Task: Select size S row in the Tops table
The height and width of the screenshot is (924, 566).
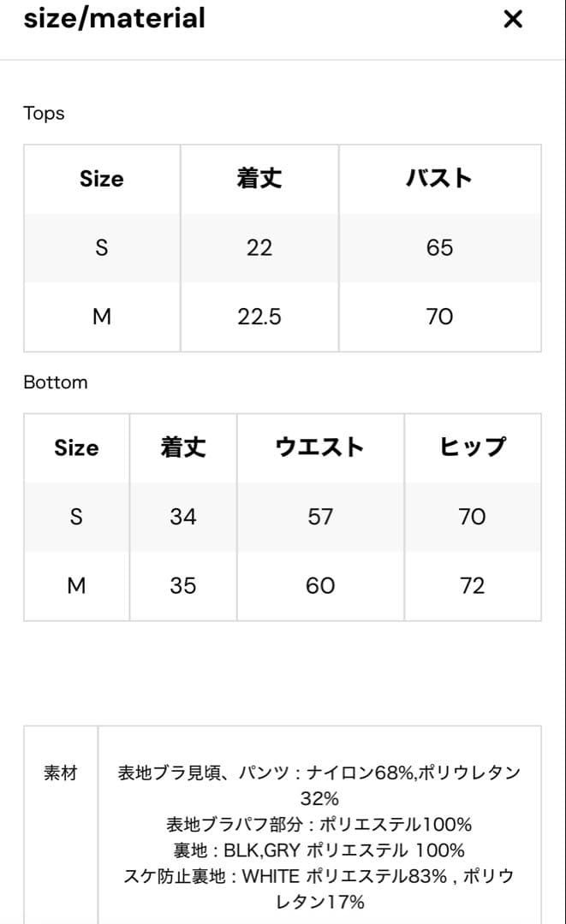Action: (x=101, y=248)
